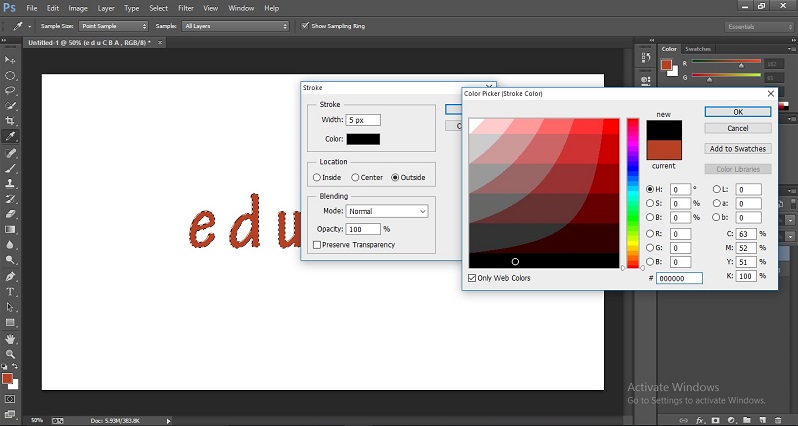Image resolution: width=798 pixels, height=426 pixels.
Task: Select the Gradient tool
Action: pos(10,230)
